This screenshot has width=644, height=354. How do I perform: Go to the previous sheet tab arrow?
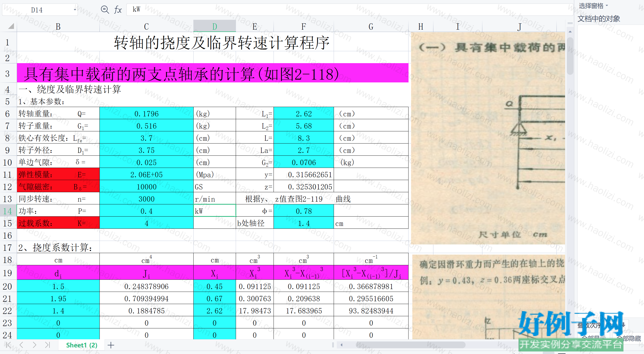[21, 345]
